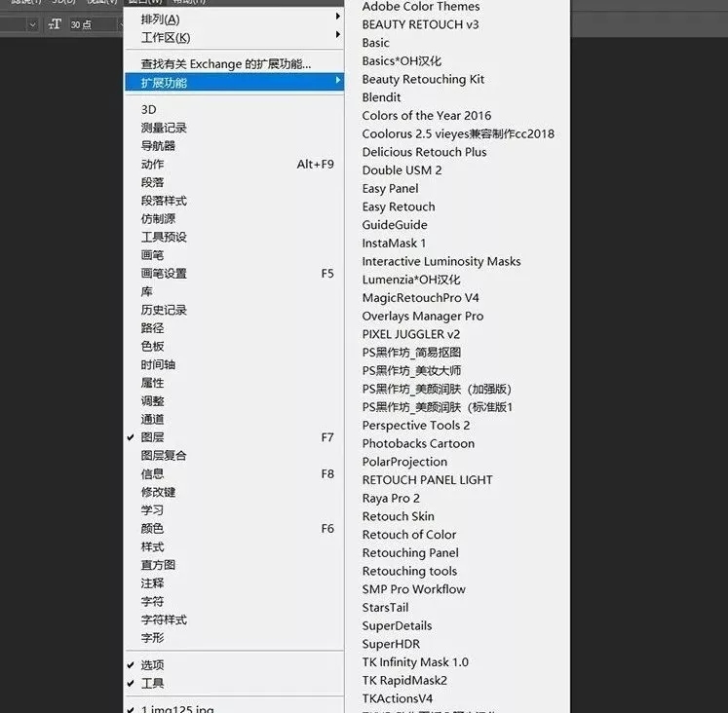Uncheck the 选项 bar entry
This screenshot has width=728, height=713.
(x=235, y=664)
